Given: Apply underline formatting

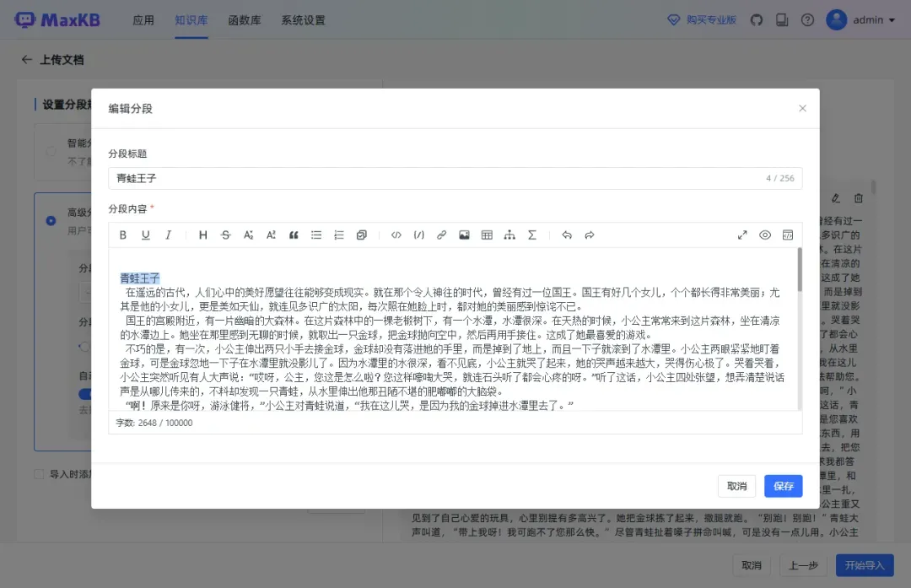Looking at the screenshot, I should pyautogui.click(x=145, y=235).
